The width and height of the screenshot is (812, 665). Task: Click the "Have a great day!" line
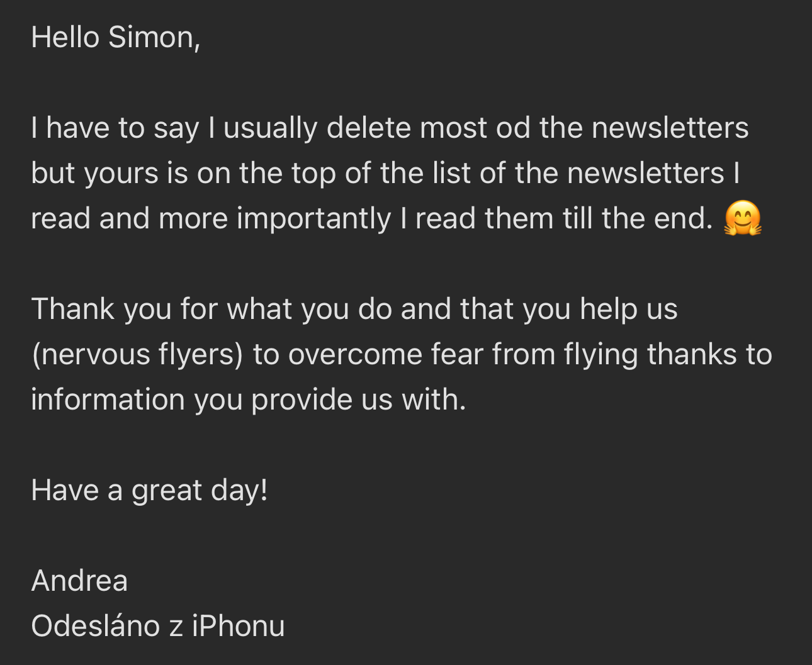coord(150,491)
